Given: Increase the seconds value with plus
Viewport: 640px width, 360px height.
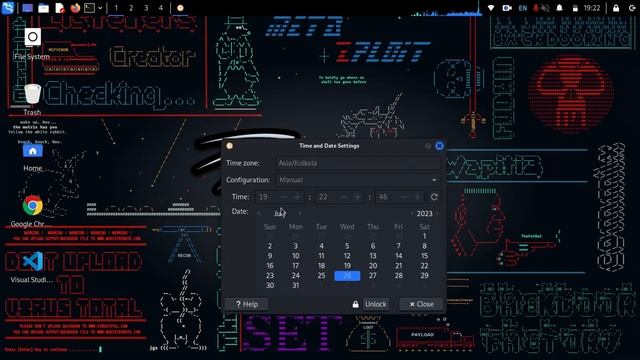Looking at the screenshot, I should (x=418, y=197).
